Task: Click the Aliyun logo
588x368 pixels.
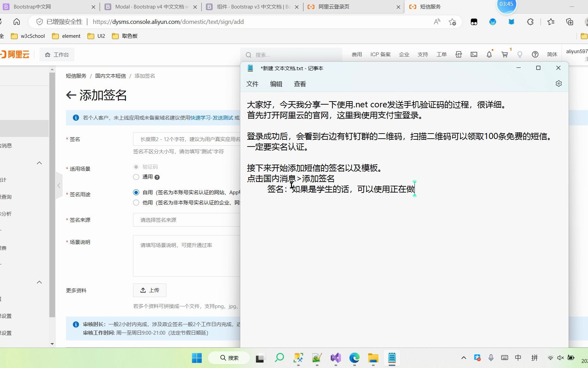Action: [15, 54]
